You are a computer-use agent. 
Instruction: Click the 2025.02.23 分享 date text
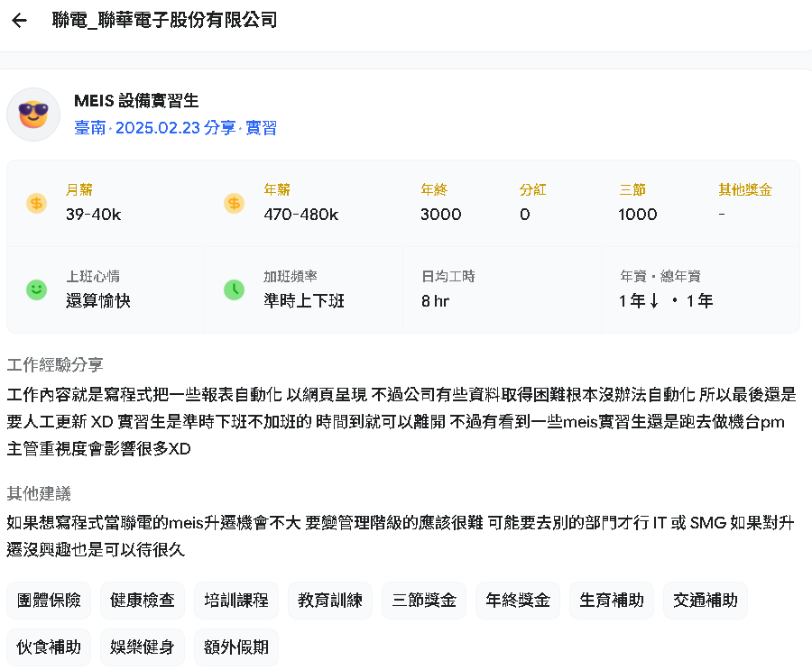click(175, 128)
